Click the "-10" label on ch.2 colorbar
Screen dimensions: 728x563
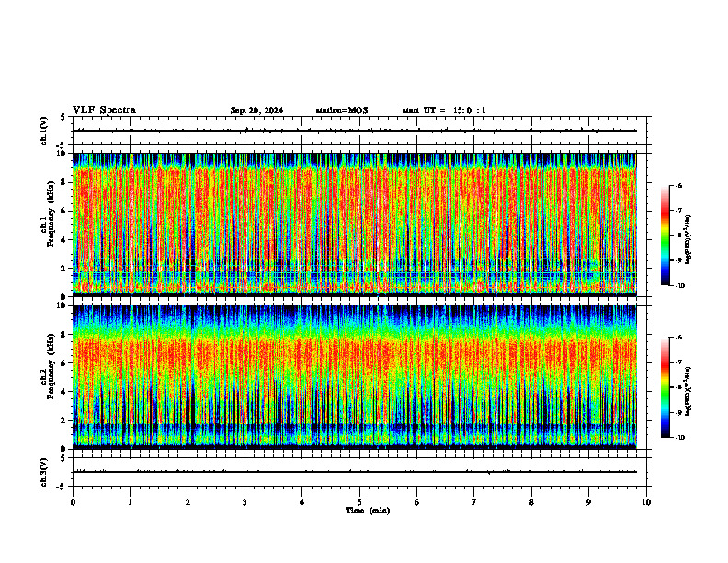679,438
